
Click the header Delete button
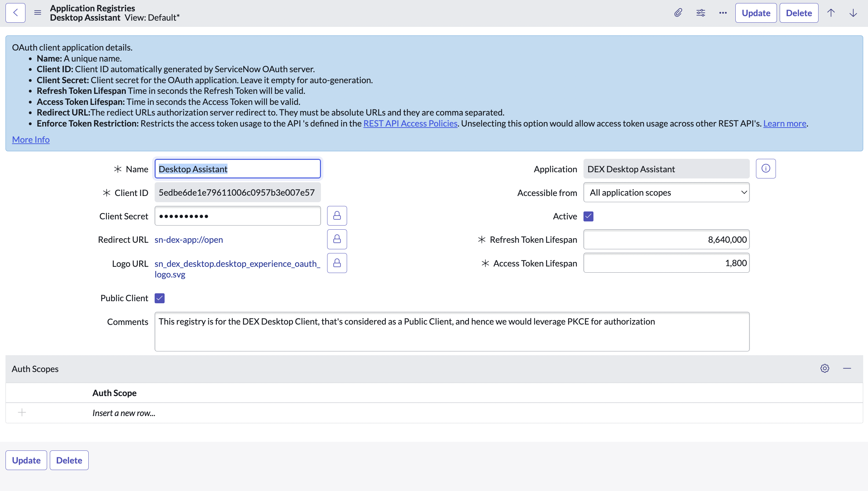(799, 13)
